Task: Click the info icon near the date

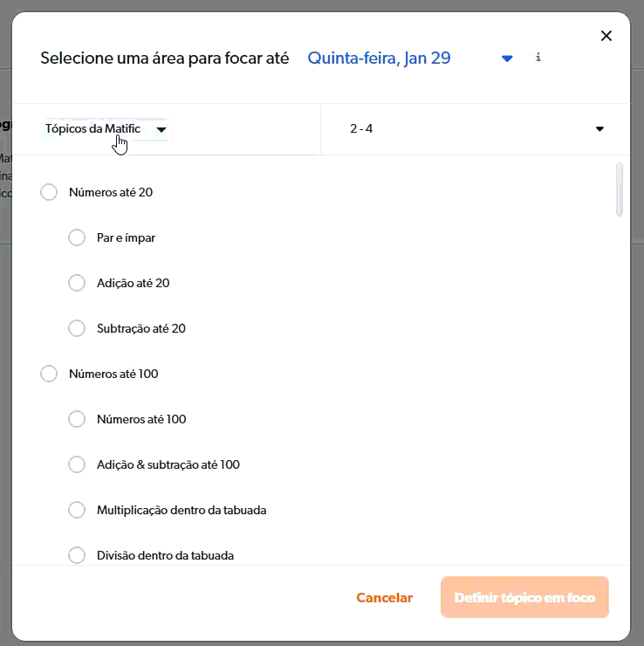Action: 538,58
